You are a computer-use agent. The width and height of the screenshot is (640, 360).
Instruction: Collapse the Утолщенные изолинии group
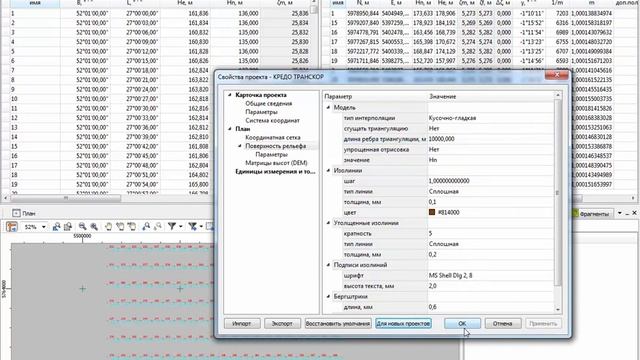pos(328,223)
